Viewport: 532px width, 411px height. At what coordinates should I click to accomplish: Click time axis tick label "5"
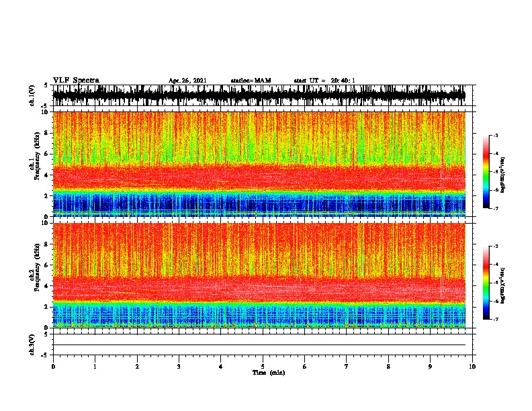point(263,366)
